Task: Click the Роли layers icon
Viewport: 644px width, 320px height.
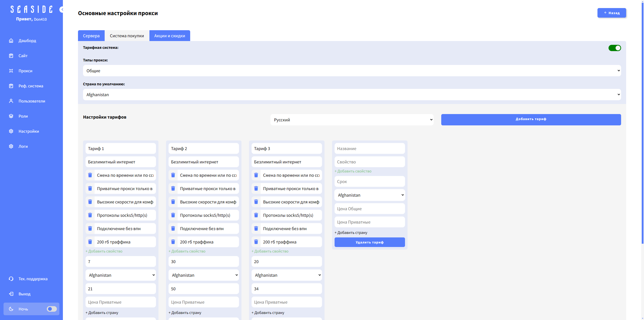Action: pyautogui.click(x=11, y=116)
